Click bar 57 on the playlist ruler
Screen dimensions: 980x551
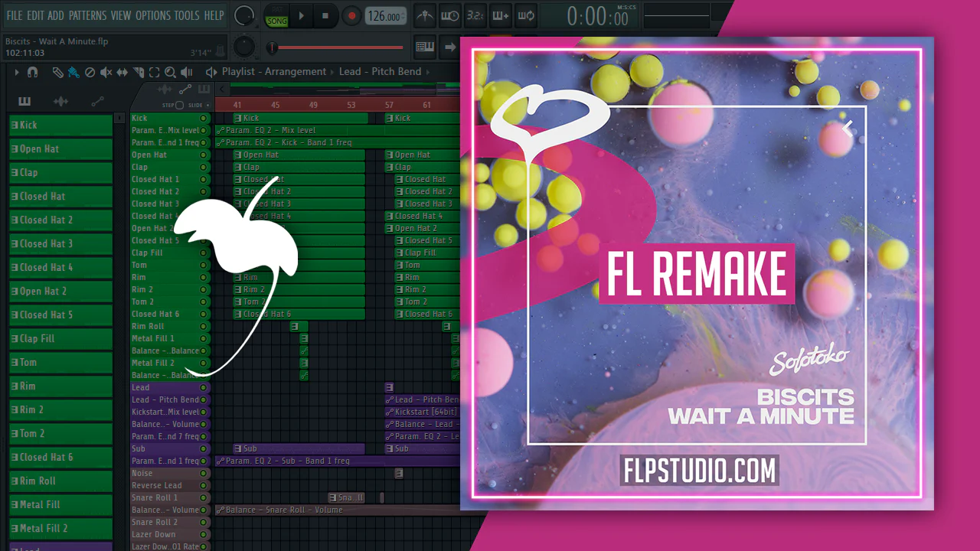tap(389, 105)
